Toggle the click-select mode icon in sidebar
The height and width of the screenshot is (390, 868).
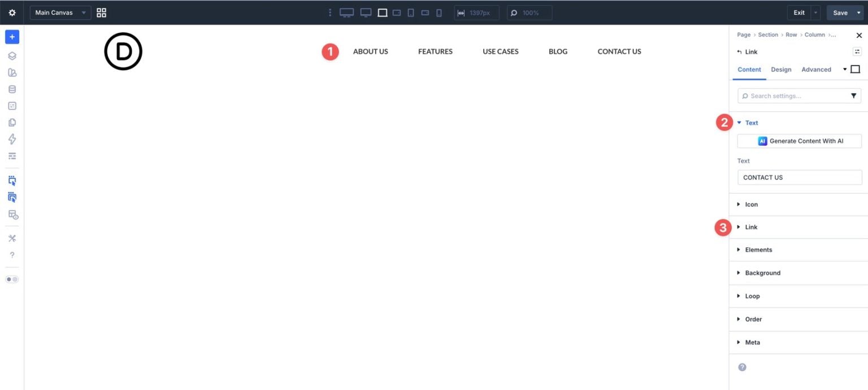pyautogui.click(x=12, y=198)
